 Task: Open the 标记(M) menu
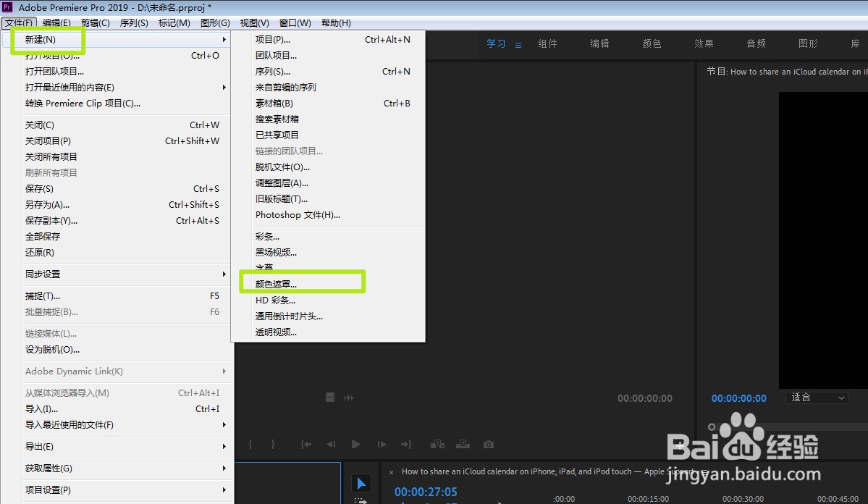pyautogui.click(x=174, y=22)
